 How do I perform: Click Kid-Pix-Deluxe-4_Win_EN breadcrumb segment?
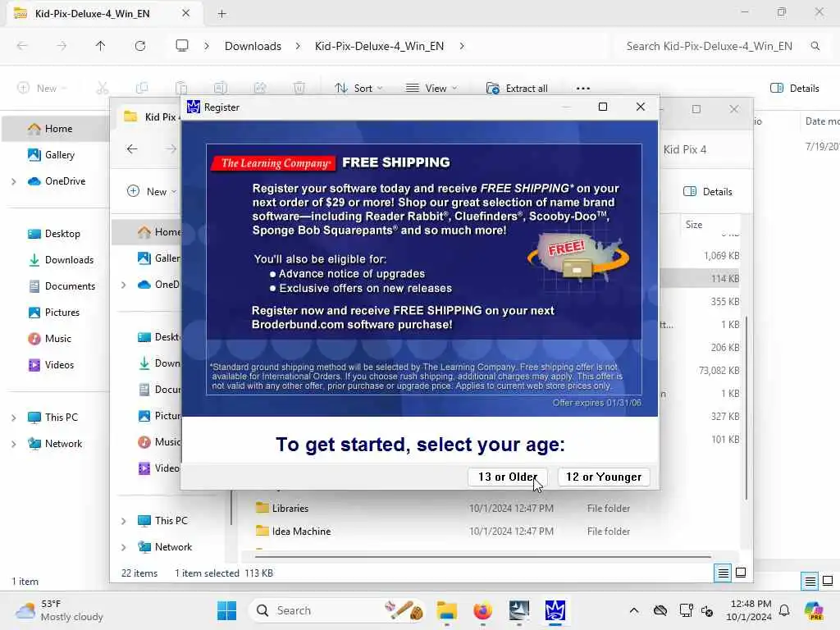379,46
